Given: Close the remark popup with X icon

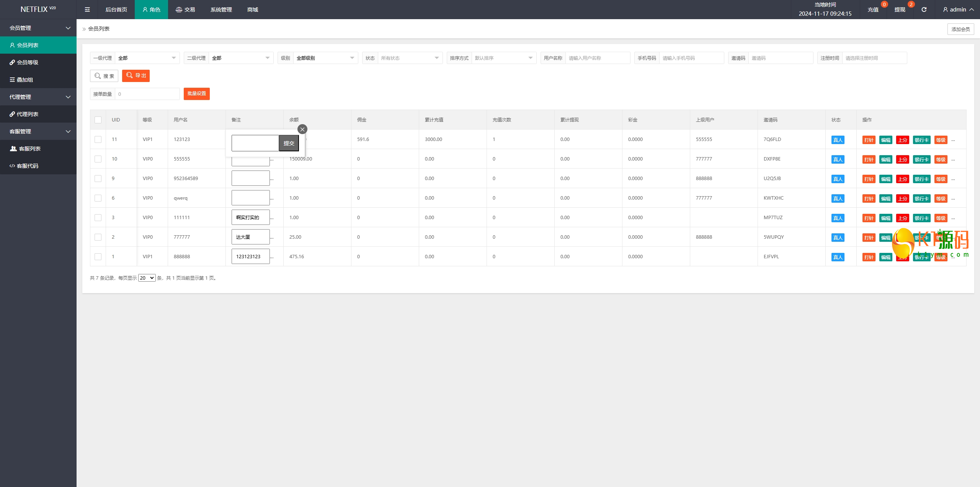Looking at the screenshot, I should tap(302, 130).
